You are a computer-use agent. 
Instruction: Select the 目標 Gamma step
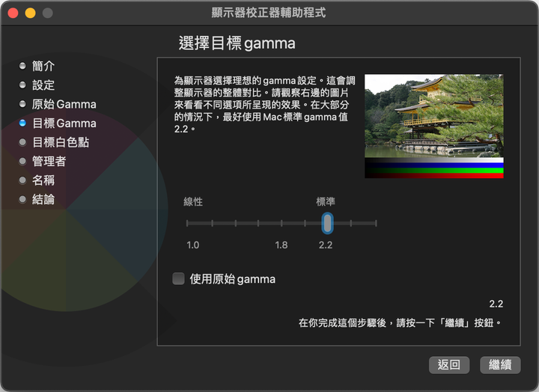(x=64, y=123)
